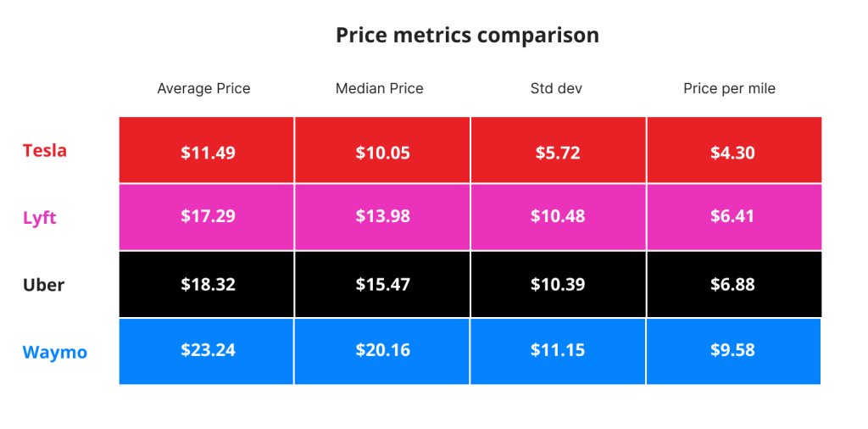Select Waymo's average price $23.24 cell
This screenshot has height=429, width=868.
pos(208,350)
